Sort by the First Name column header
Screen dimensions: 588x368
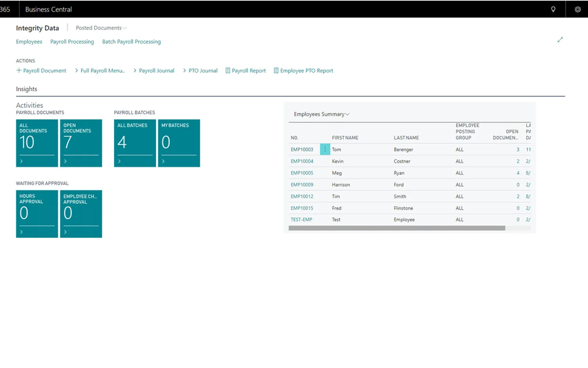point(345,138)
